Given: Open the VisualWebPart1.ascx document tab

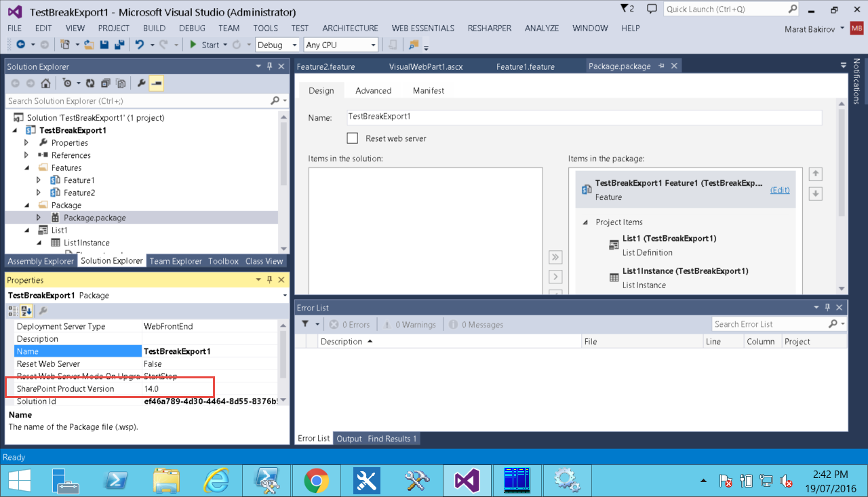Looking at the screenshot, I should pos(426,66).
